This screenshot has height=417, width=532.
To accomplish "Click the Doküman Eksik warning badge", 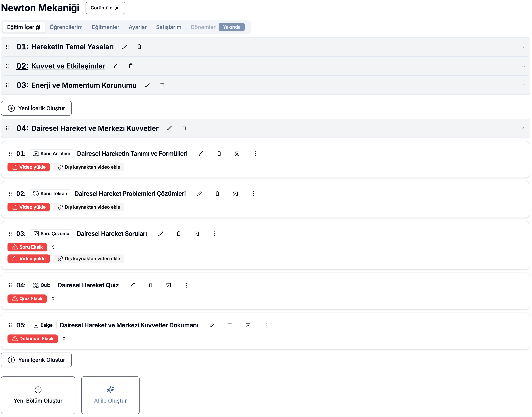I will tap(32, 339).
